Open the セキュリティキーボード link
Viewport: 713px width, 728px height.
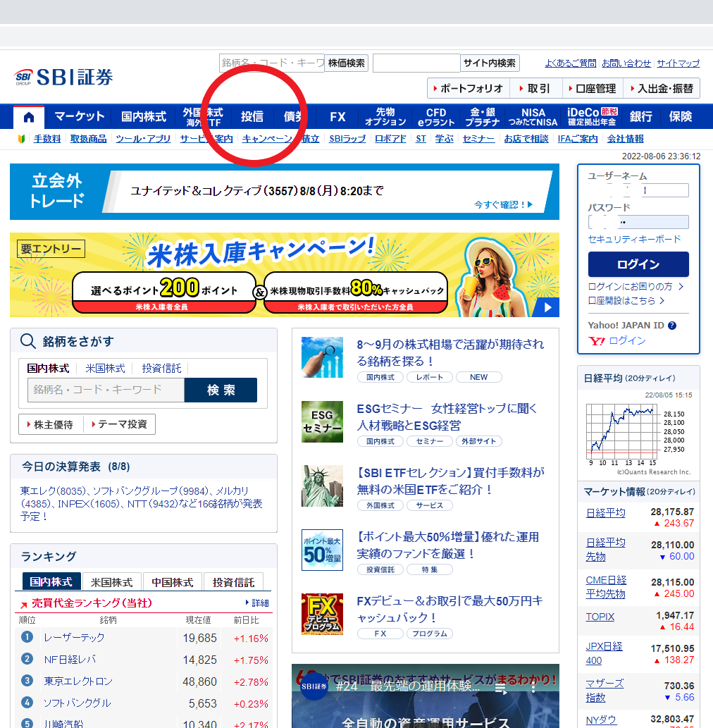pyautogui.click(x=635, y=239)
